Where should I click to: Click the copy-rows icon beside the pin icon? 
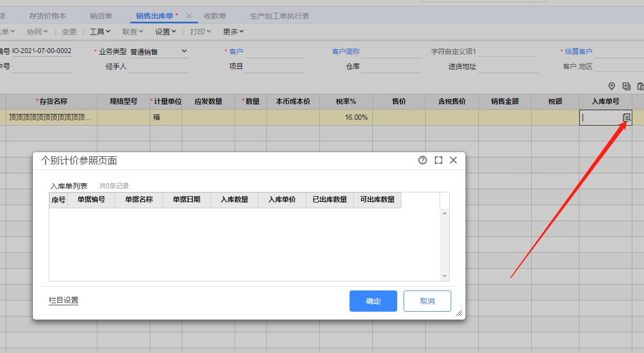click(627, 86)
